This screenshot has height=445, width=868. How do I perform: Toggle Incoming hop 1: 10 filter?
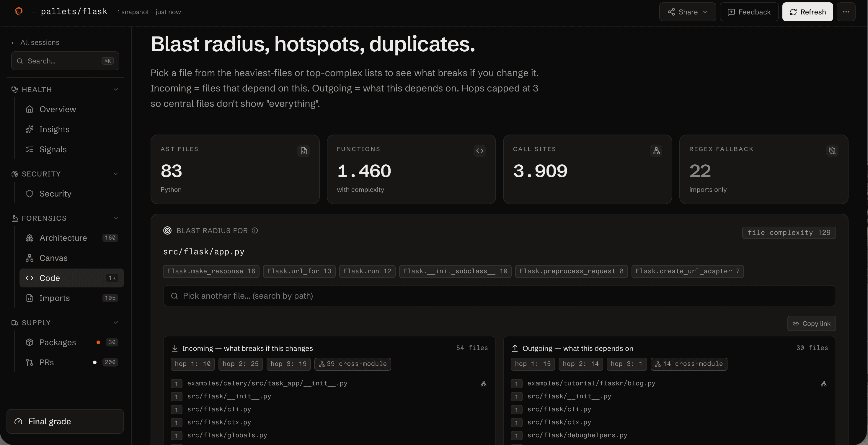193,364
